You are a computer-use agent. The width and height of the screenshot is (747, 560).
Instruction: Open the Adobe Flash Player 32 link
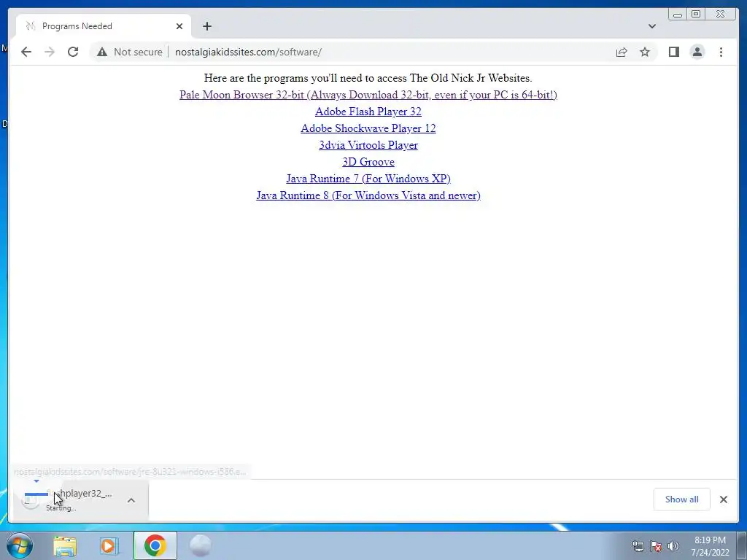point(368,112)
